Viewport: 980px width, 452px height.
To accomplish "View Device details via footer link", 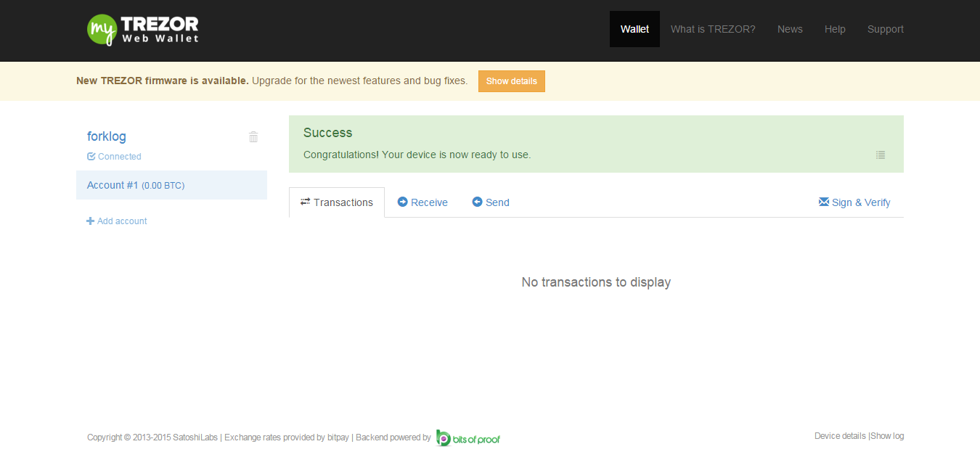I will (x=839, y=435).
